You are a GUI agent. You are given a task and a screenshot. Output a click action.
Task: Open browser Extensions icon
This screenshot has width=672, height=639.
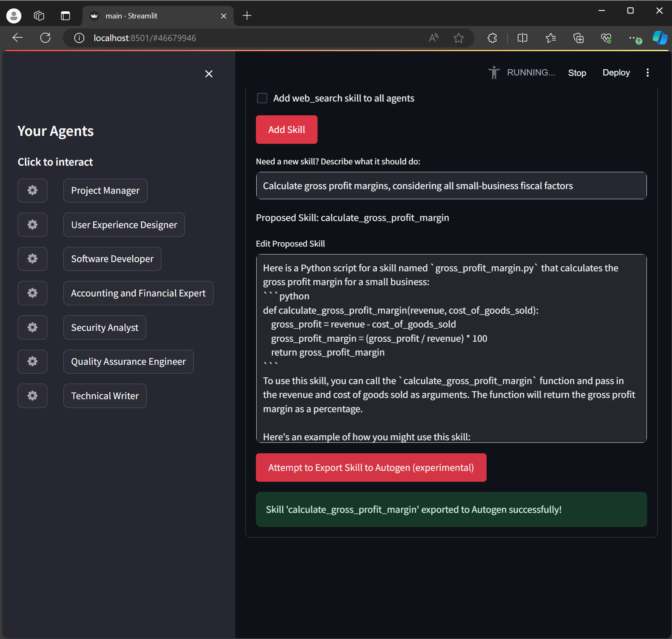[492, 38]
